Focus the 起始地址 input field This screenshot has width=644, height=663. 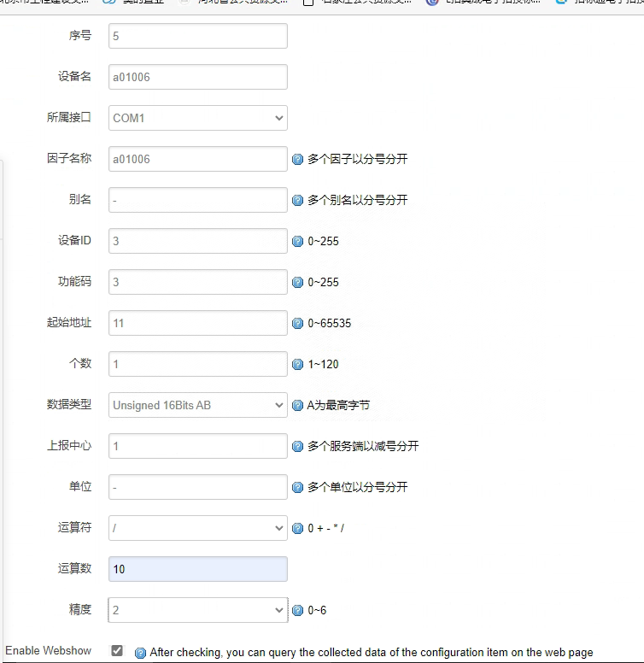coord(198,323)
